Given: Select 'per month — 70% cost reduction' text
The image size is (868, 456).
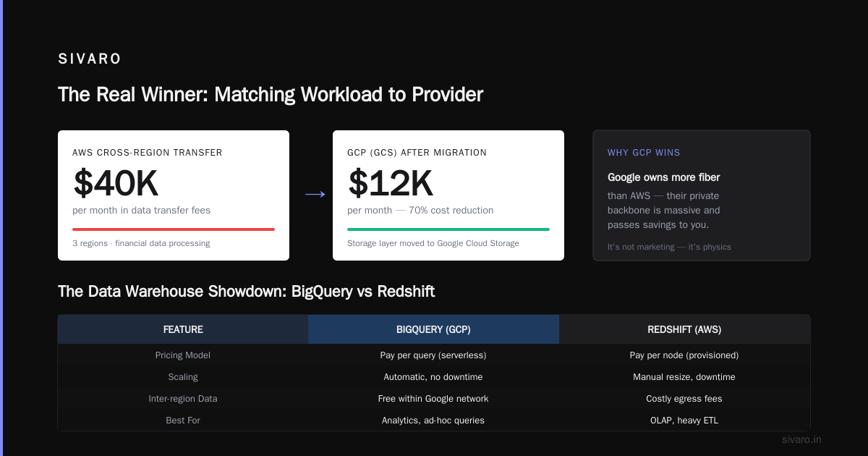Looking at the screenshot, I should pyautogui.click(x=420, y=211).
